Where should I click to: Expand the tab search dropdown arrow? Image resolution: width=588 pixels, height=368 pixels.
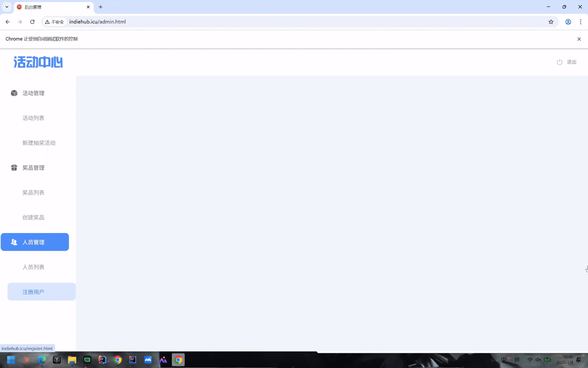click(7, 7)
